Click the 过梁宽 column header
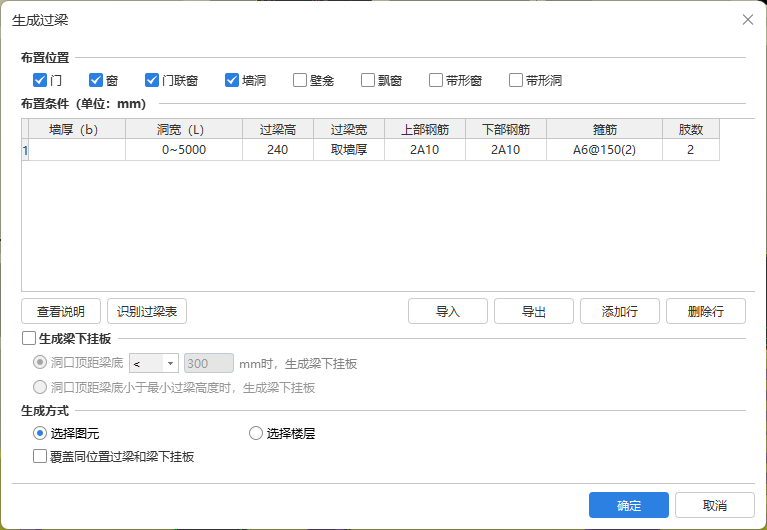 [349, 129]
